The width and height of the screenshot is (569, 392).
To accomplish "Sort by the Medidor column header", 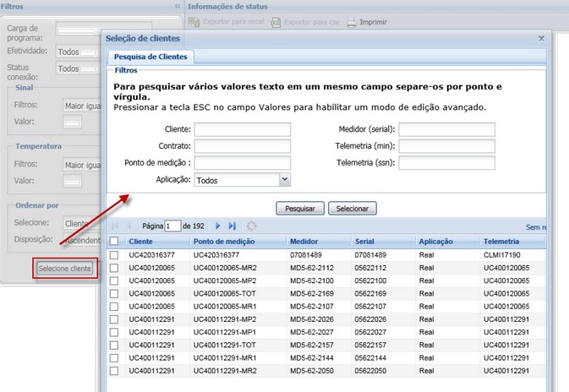I will 304,242.
